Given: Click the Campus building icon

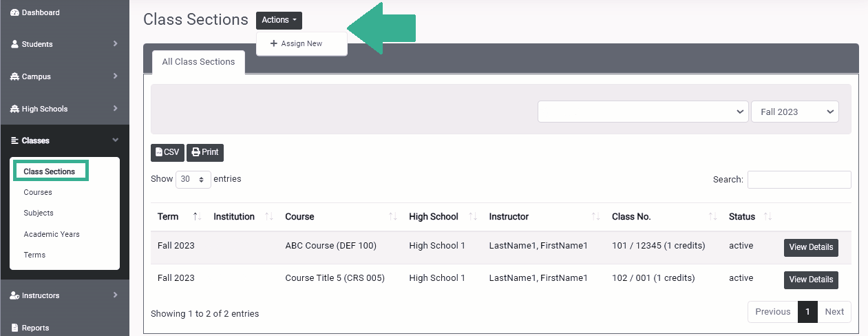Looking at the screenshot, I should coord(15,76).
